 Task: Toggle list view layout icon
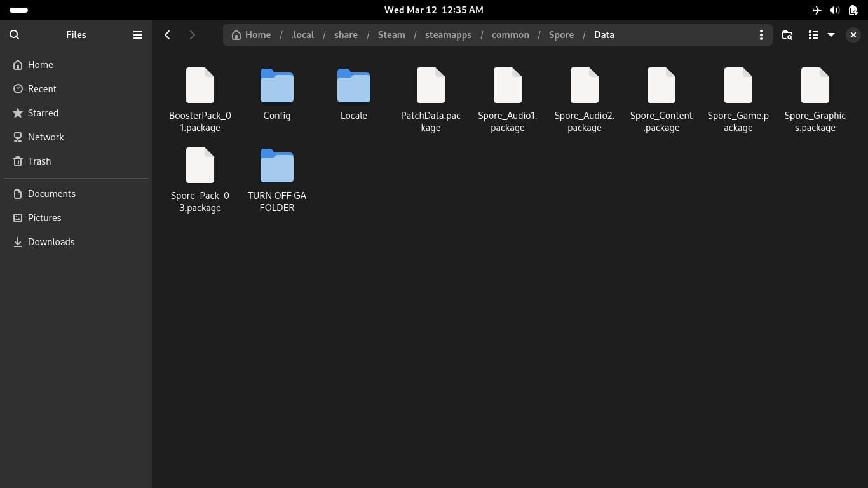pos(813,35)
